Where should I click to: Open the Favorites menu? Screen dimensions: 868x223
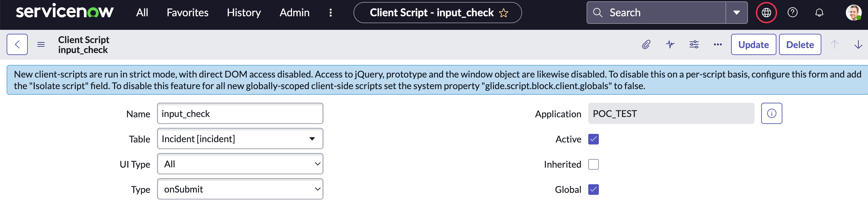pyautogui.click(x=187, y=13)
